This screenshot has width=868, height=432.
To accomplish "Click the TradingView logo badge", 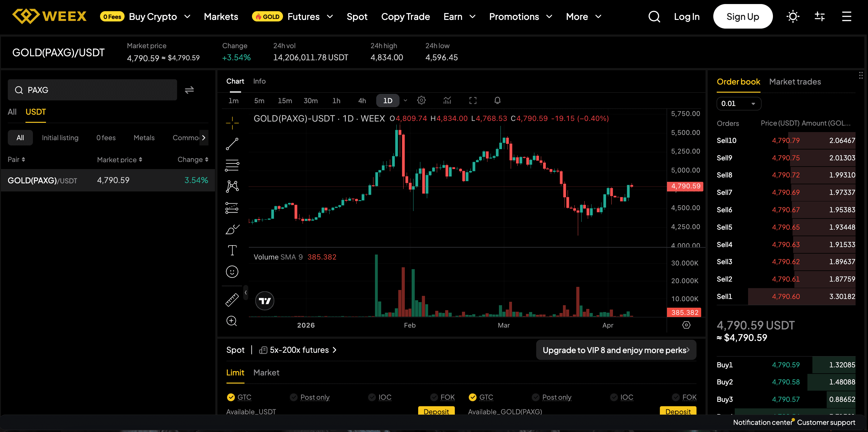I will click(x=265, y=301).
